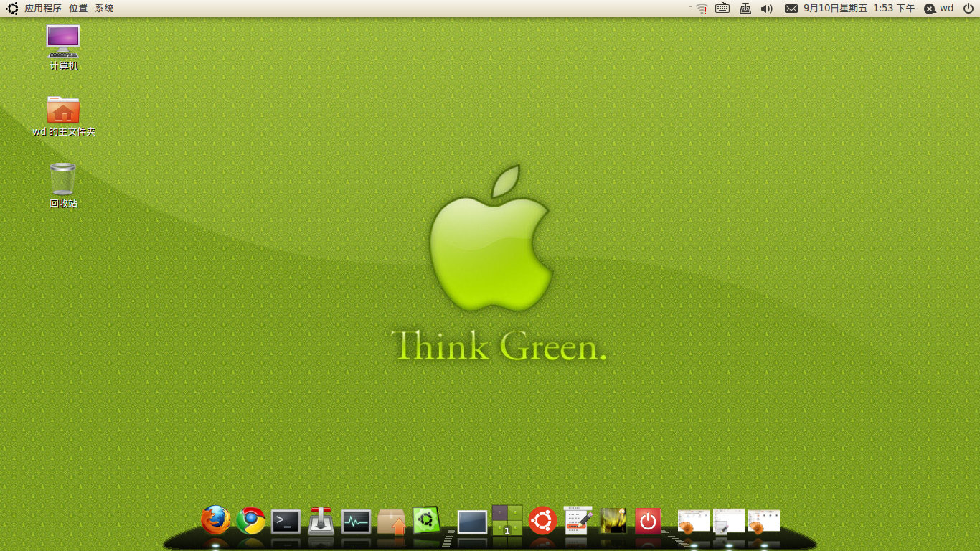
Task: Open the volume control speaker icon
Action: [767, 9]
